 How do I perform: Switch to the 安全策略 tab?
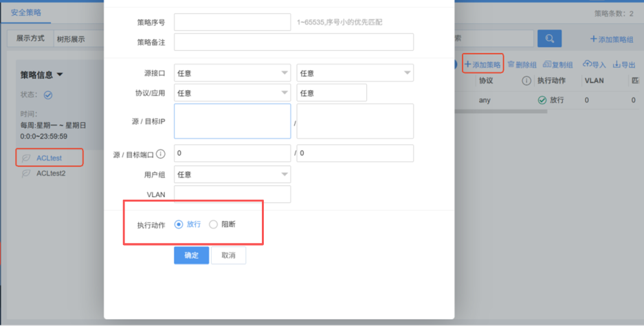point(26,13)
